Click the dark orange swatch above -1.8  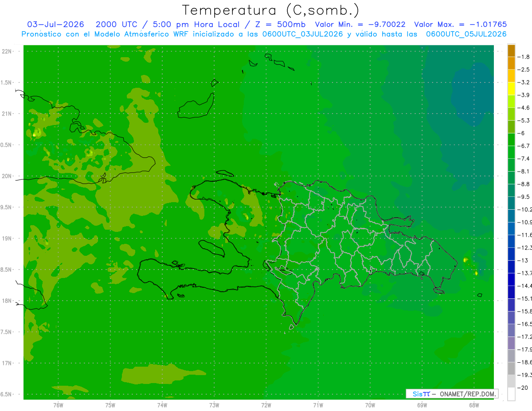pyautogui.click(x=511, y=51)
